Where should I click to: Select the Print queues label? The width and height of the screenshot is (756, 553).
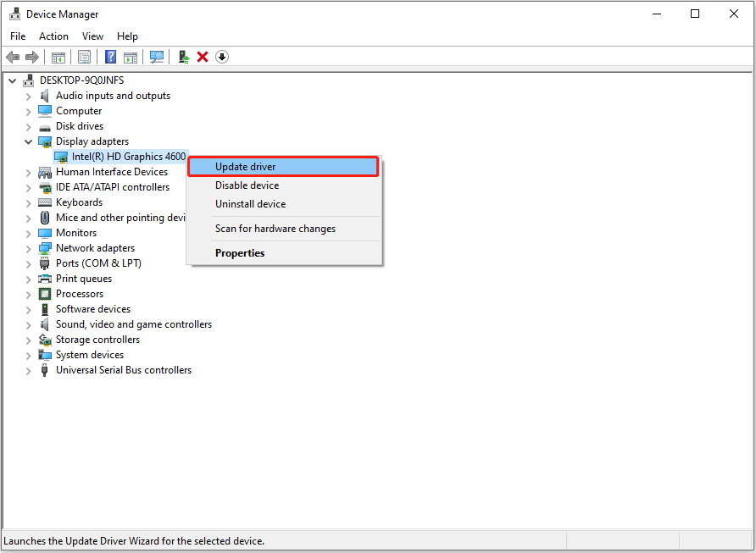84,279
